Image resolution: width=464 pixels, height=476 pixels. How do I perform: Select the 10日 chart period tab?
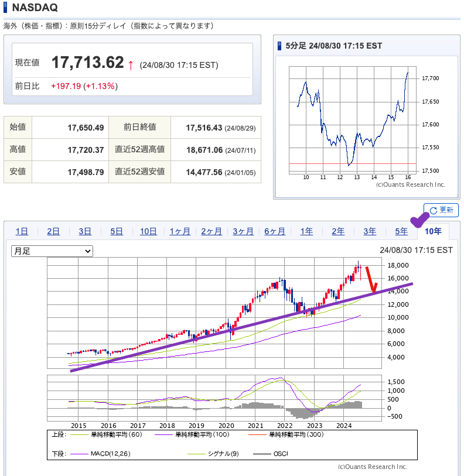point(148,231)
